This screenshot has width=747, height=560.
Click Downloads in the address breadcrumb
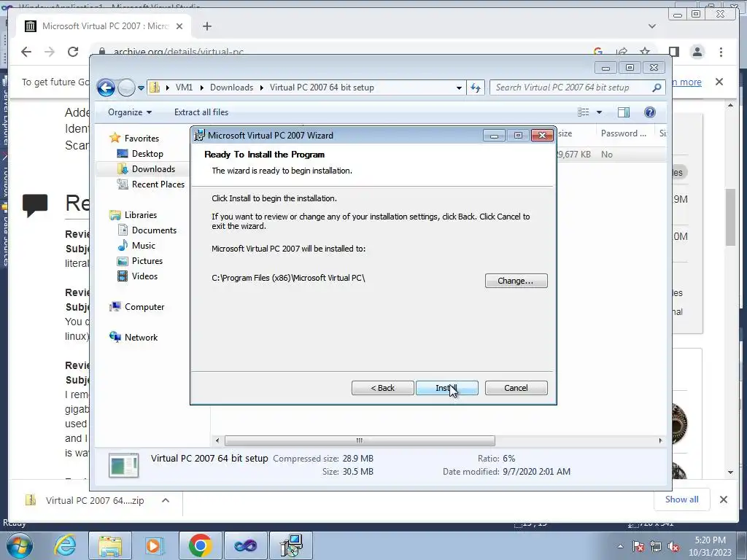pyautogui.click(x=231, y=87)
